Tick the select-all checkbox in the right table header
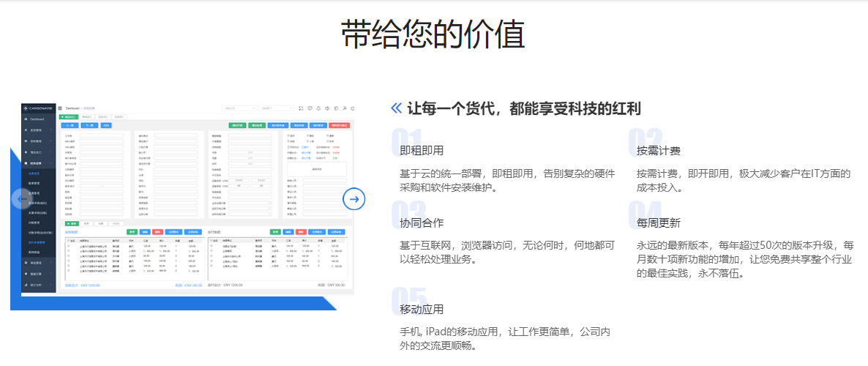The width and height of the screenshot is (868, 366). pyautogui.click(x=212, y=240)
